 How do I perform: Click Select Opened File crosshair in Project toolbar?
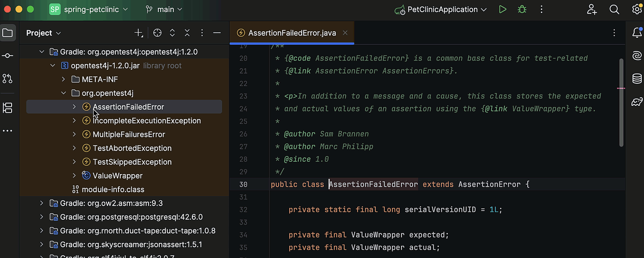(157, 33)
